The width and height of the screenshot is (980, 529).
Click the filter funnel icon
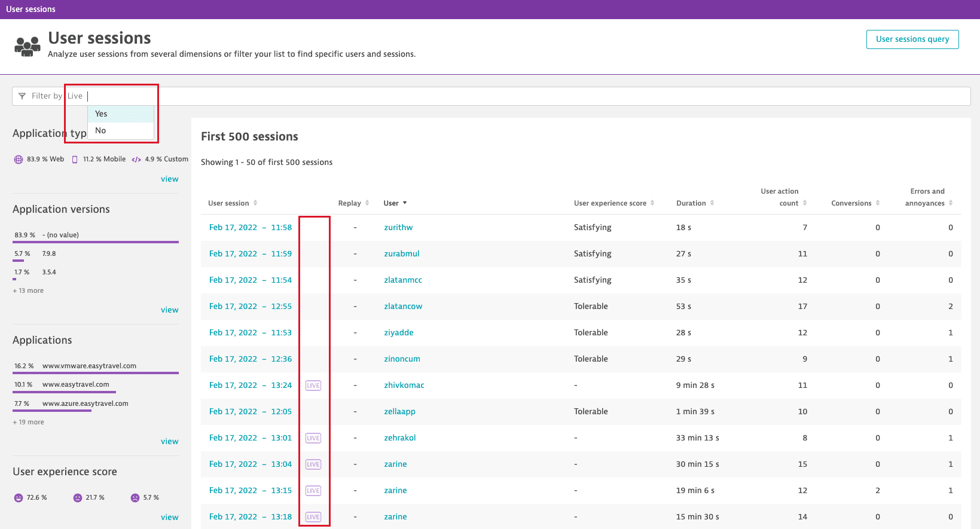[x=22, y=96]
